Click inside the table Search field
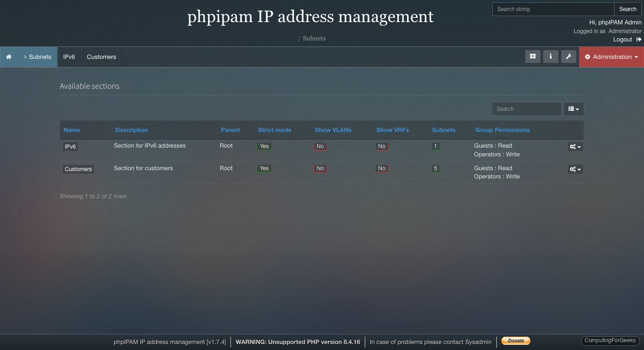Screen dimensions: 644x350 pos(526,109)
